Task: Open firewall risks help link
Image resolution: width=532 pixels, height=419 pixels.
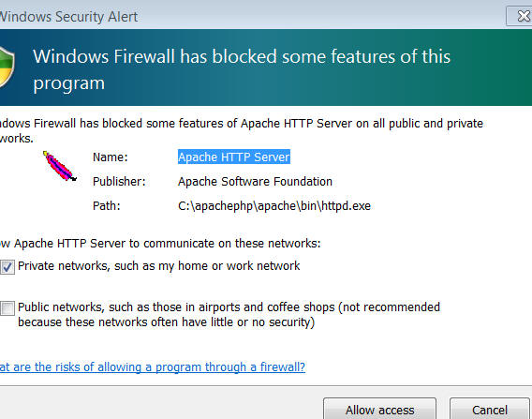Action: point(153,367)
